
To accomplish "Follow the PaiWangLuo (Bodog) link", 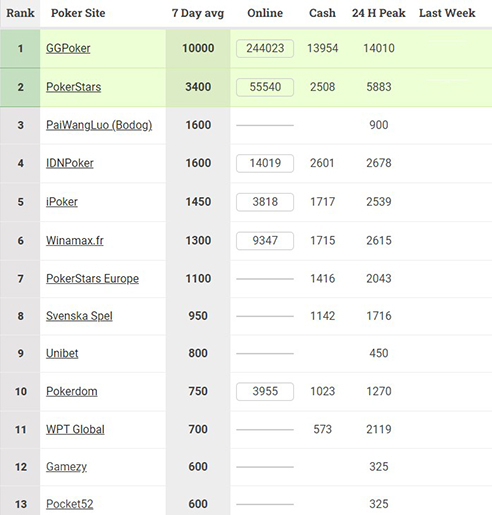I will [x=99, y=125].
